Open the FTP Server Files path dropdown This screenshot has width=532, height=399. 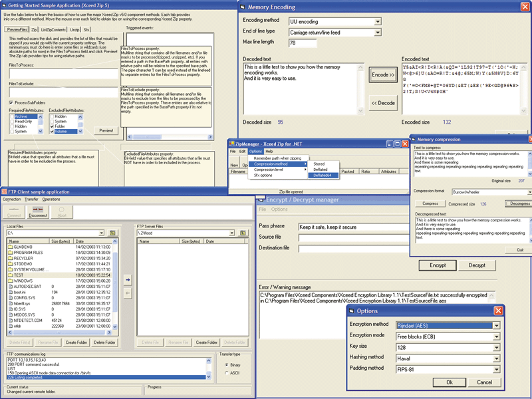pyautogui.click(x=231, y=233)
